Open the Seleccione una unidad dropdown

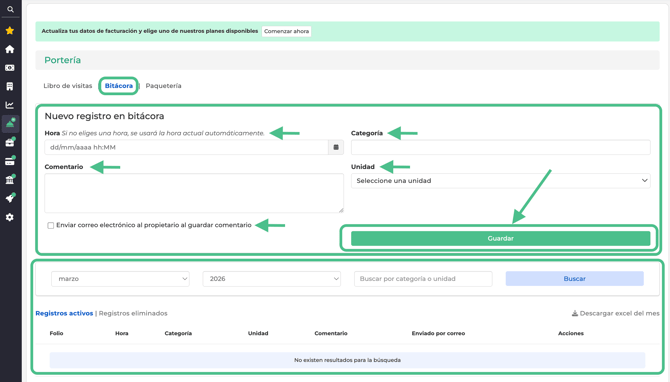pos(500,181)
